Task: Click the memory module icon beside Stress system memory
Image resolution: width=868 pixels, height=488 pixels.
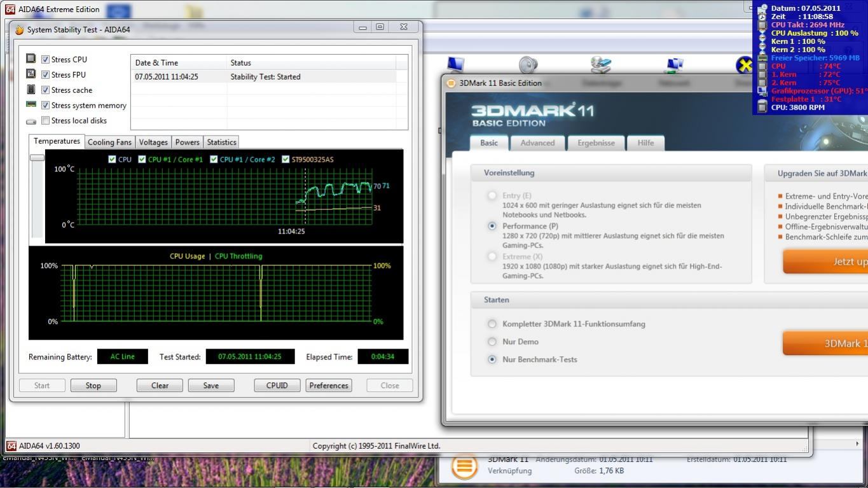Action: coord(31,104)
